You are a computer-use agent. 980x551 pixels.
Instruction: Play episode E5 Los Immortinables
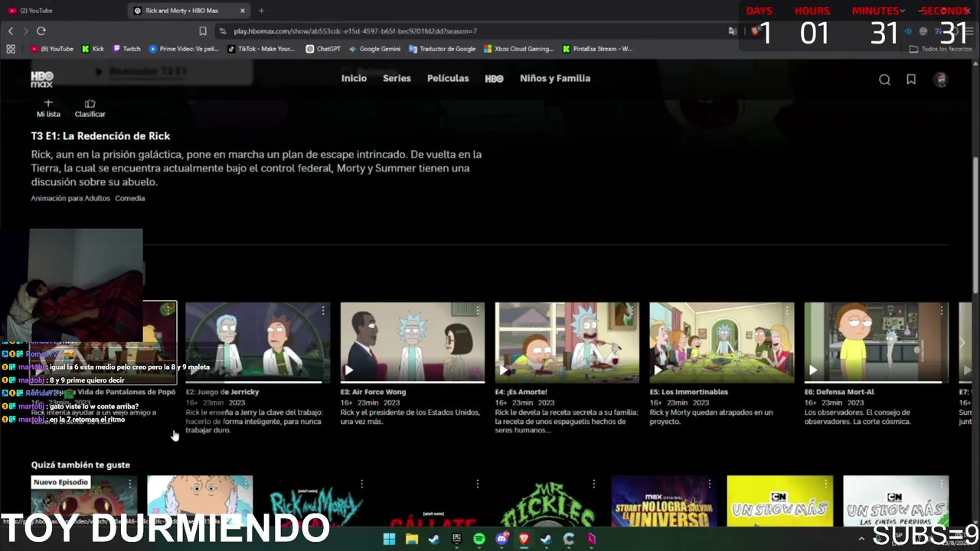(658, 370)
